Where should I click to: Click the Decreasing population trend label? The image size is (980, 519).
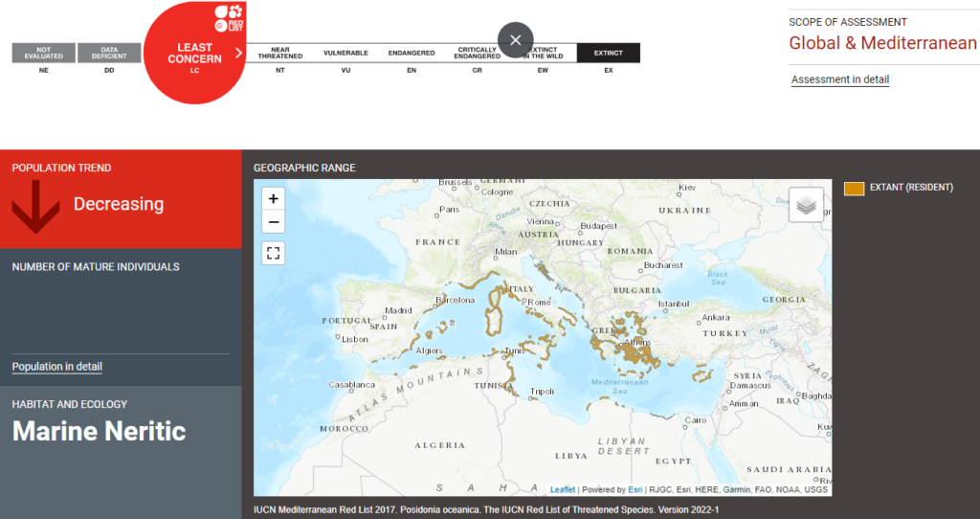pos(119,204)
